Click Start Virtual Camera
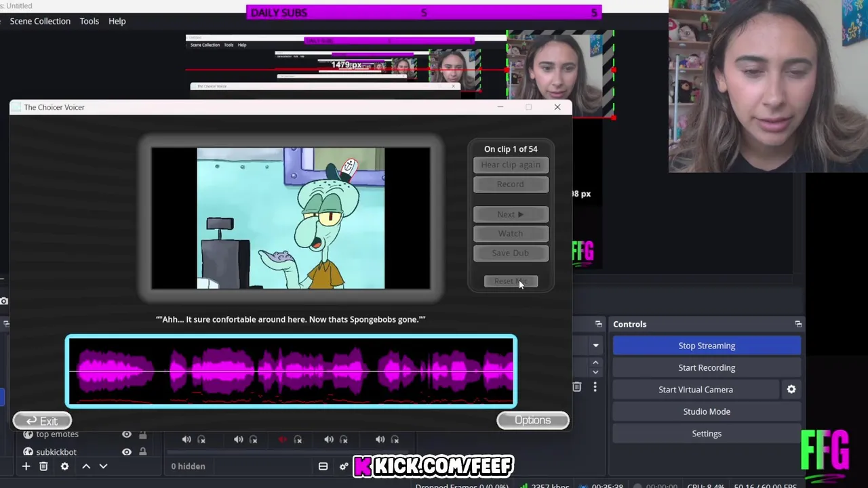The height and width of the screenshot is (488, 868). click(696, 390)
